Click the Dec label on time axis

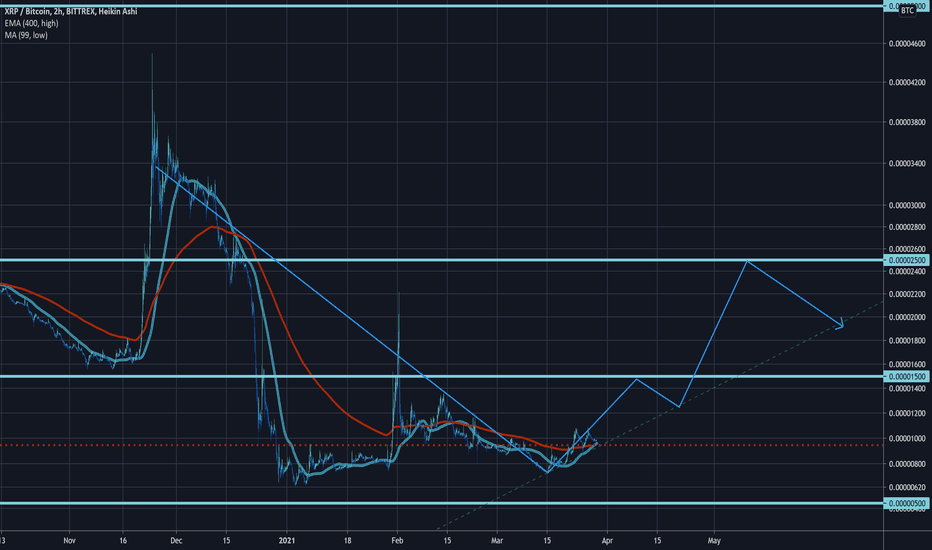coord(176,540)
